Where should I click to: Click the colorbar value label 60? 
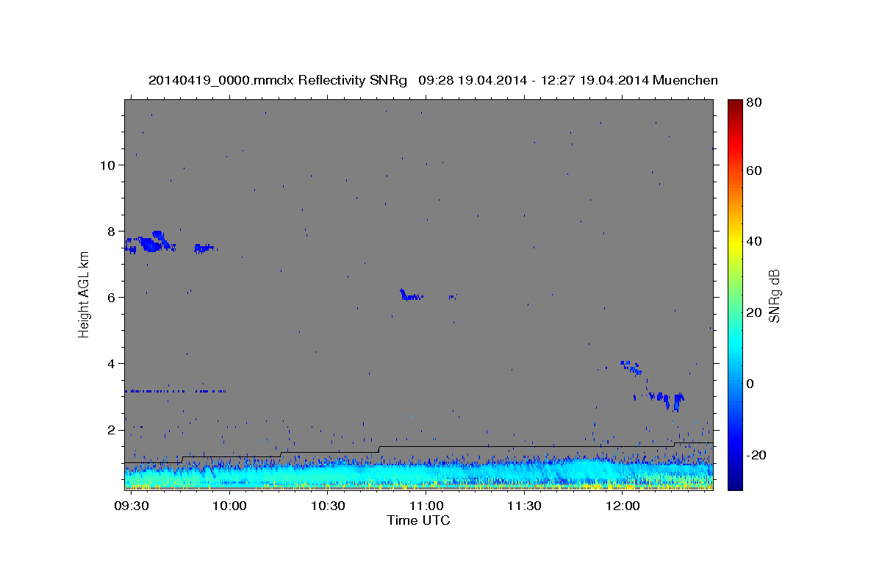[756, 171]
